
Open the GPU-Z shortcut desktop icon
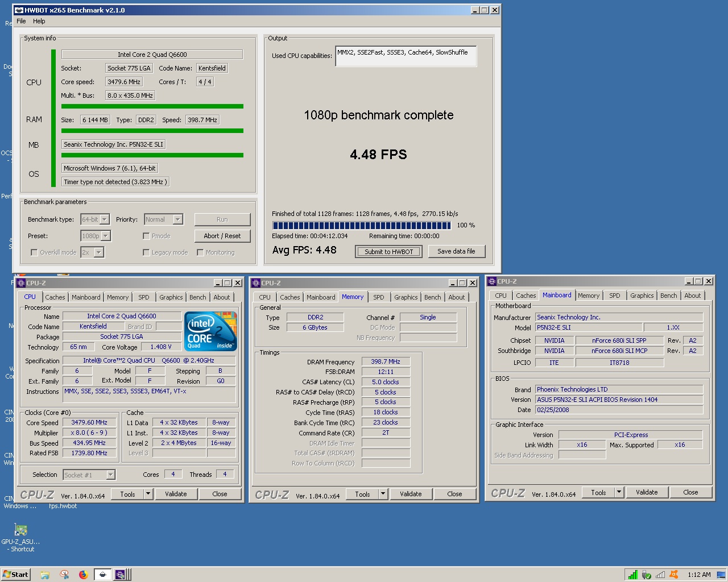[x=21, y=537]
